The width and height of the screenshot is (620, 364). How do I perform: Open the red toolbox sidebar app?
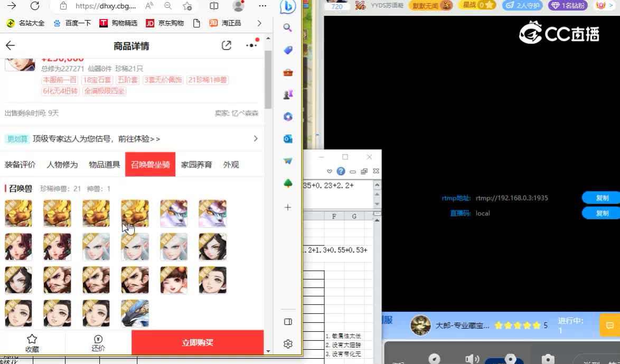click(288, 72)
